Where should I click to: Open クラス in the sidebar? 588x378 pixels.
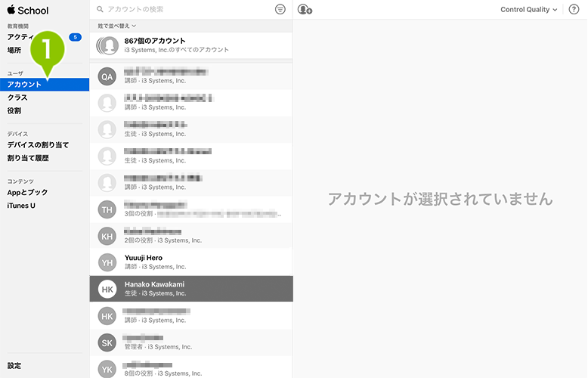pyautogui.click(x=17, y=98)
